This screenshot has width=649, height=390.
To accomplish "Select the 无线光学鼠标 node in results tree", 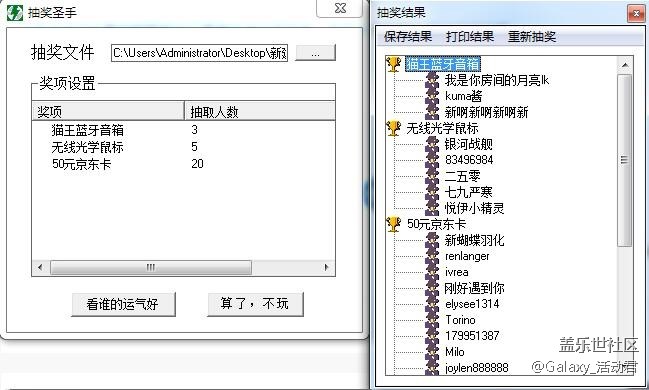I will [442, 128].
